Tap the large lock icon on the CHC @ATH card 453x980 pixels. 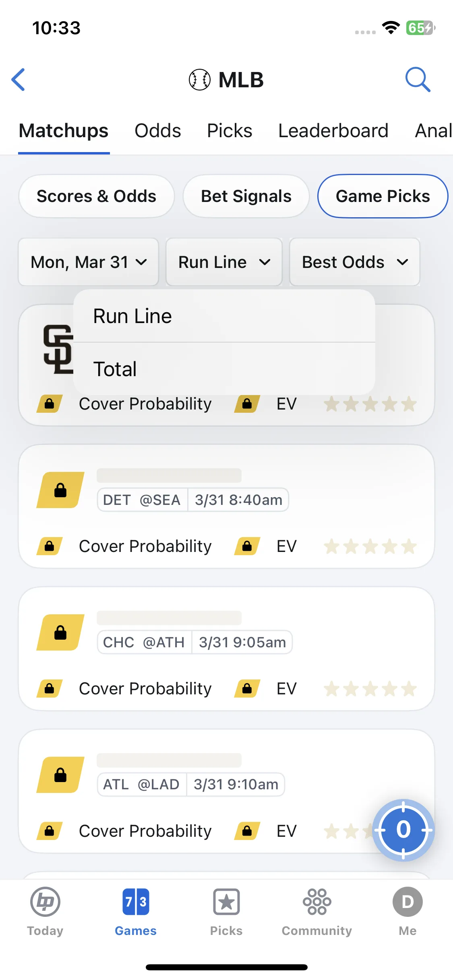(60, 632)
